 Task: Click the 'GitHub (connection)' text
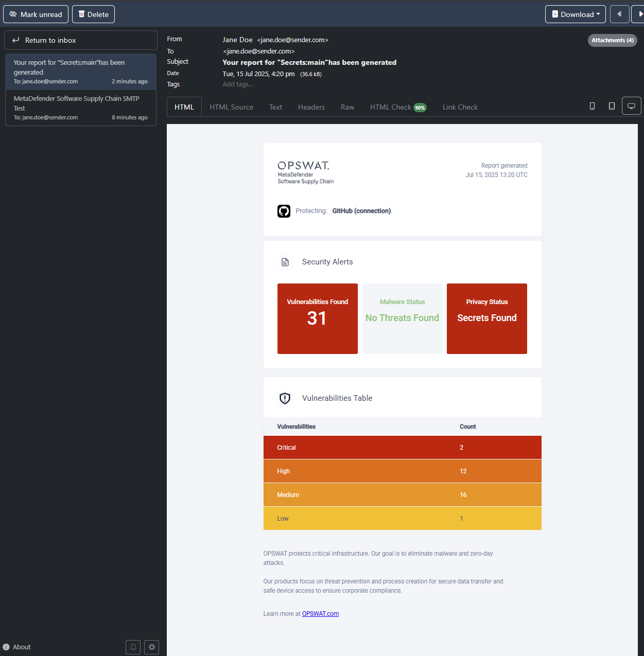point(361,211)
